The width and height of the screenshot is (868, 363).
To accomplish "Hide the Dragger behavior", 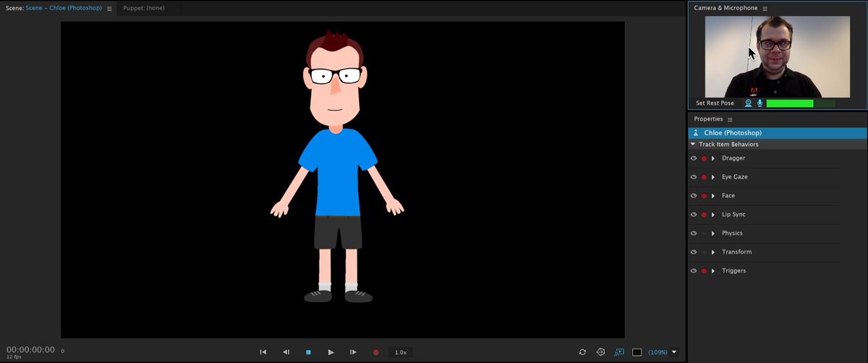I will [x=694, y=158].
